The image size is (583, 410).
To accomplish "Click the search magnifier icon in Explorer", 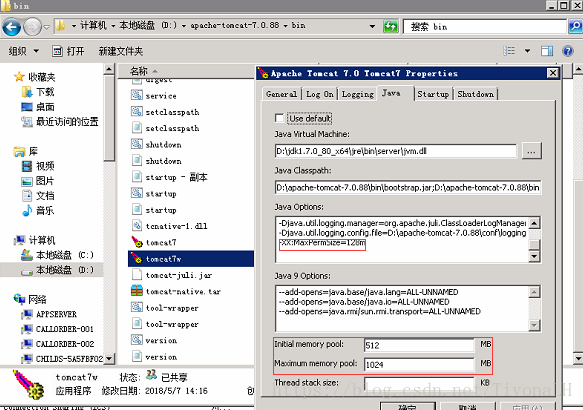I will (x=575, y=26).
